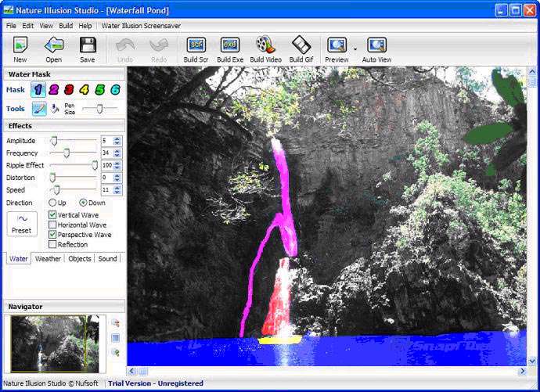Select red mask number 3
This screenshot has width=540, height=392.
pos(69,90)
